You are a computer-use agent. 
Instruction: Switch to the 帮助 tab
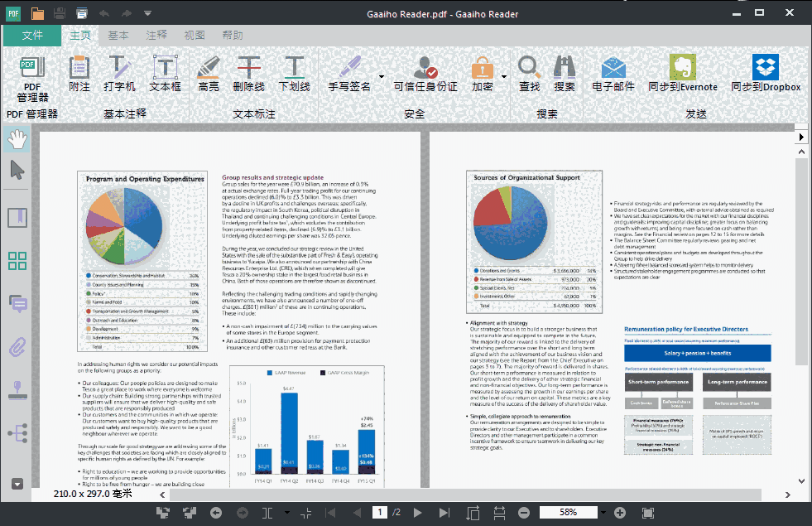pyautogui.click(x=233, y=36)
